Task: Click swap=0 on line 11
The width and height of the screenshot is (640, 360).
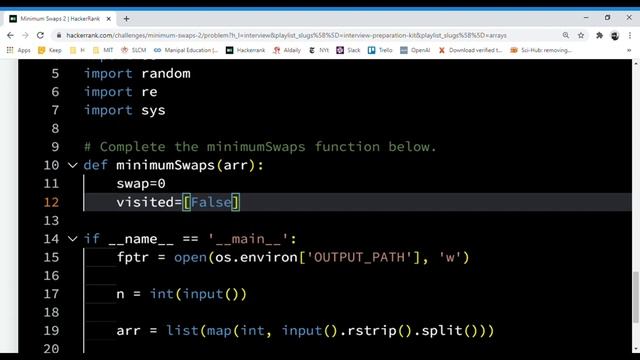Action: tap(141, 184)
